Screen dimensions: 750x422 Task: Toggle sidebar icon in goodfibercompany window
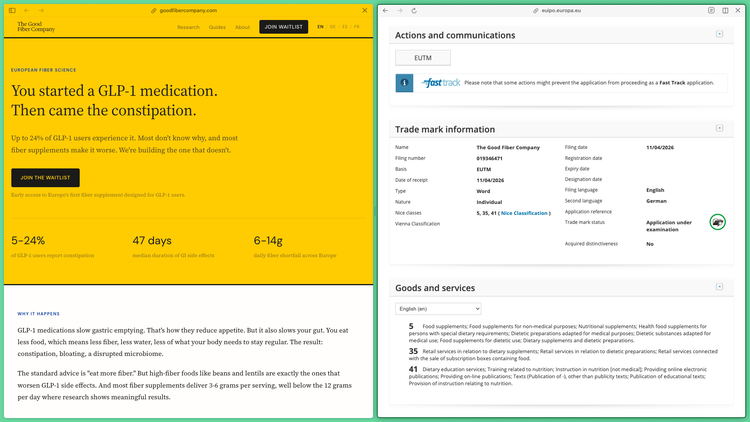coord(12,10)
